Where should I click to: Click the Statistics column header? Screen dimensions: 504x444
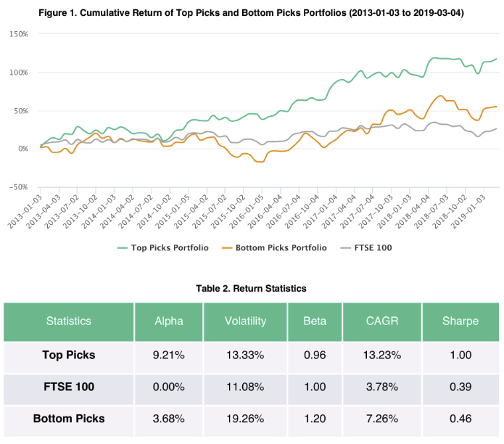coord(69,321)
